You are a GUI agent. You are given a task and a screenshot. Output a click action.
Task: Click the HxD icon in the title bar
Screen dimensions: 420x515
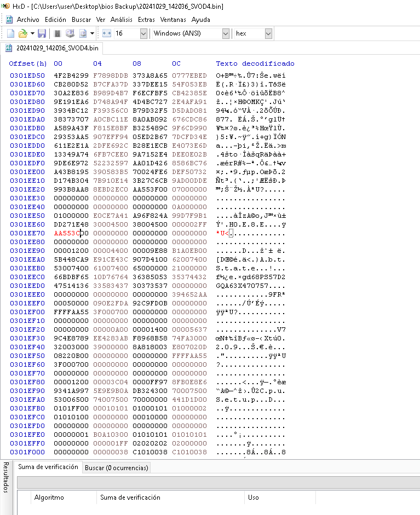coord(5,6)
